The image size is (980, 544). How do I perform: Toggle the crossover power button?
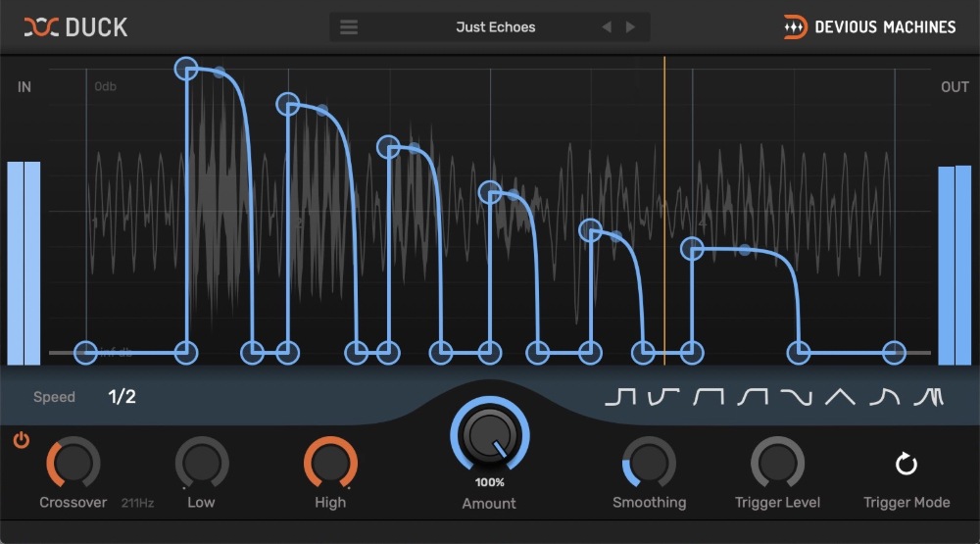pos(22,440)
